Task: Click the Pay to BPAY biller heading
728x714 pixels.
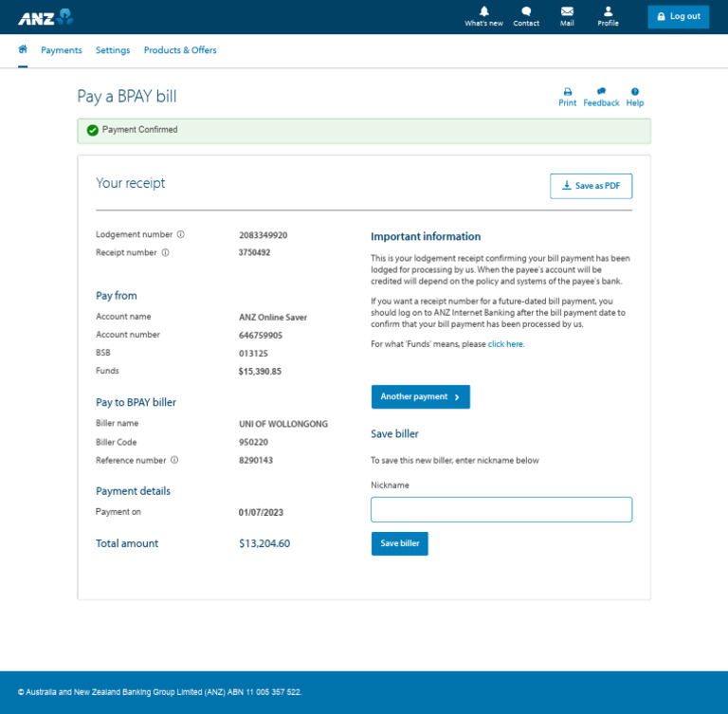Action: pos(136,403)
